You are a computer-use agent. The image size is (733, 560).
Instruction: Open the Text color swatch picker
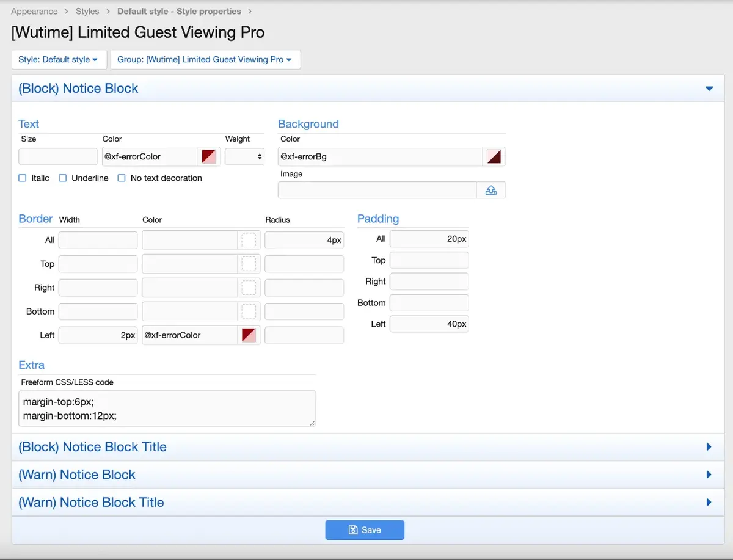point(208,156)
